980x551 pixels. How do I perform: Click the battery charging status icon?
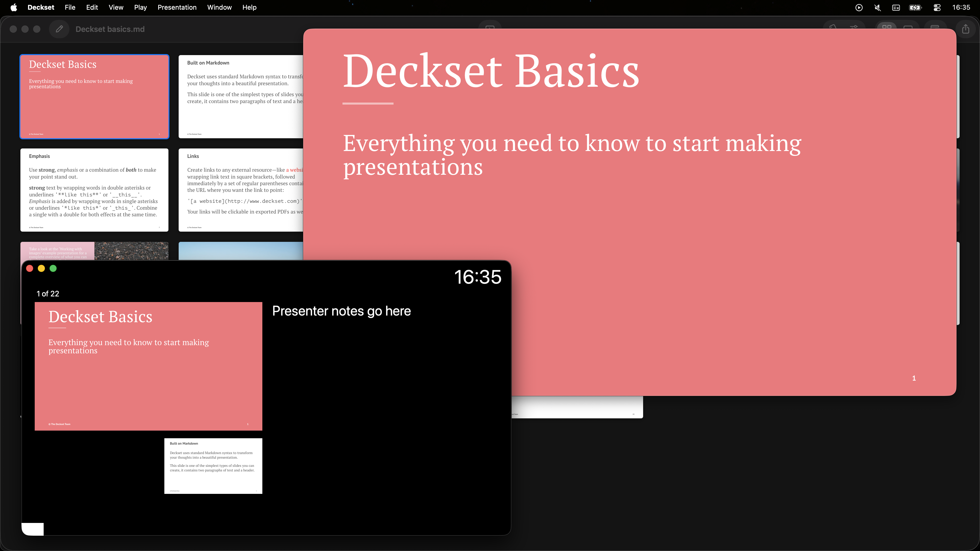pos(915,8)
